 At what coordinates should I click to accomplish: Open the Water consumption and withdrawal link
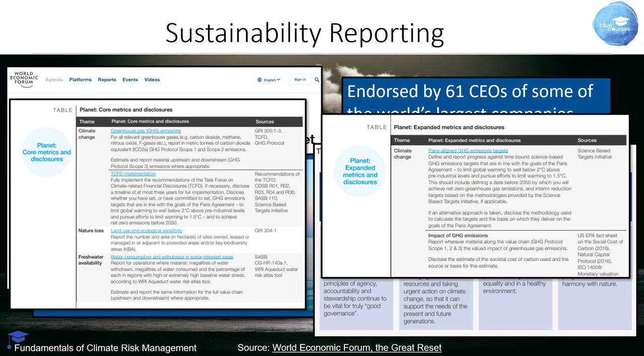(172, 257)
